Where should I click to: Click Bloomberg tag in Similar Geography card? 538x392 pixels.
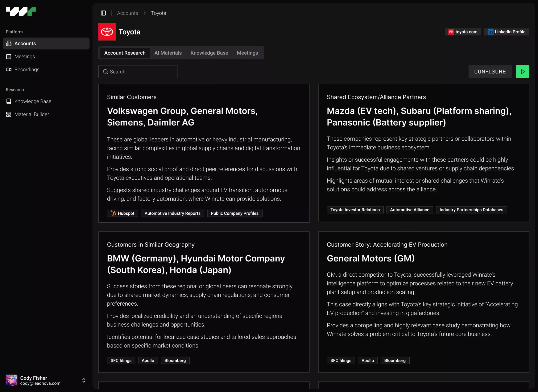click(175, 360)
